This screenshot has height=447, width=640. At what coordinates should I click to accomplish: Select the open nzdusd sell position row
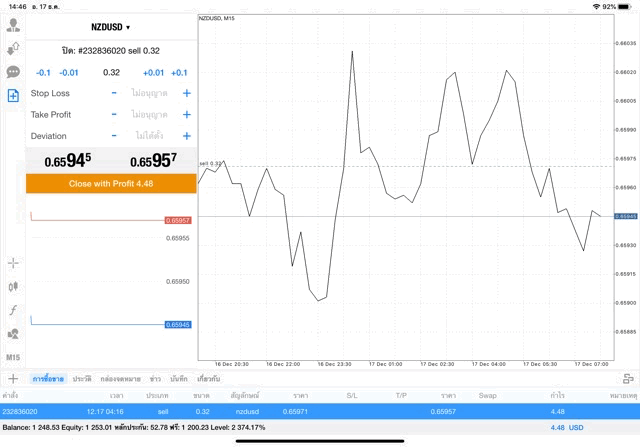[320, 411]
